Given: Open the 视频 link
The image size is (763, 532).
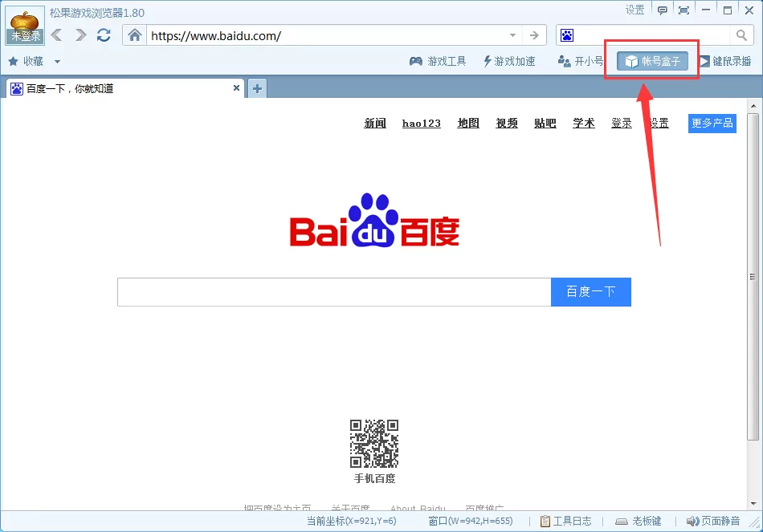Looking at the screenshot, I should tap(507, 124).
